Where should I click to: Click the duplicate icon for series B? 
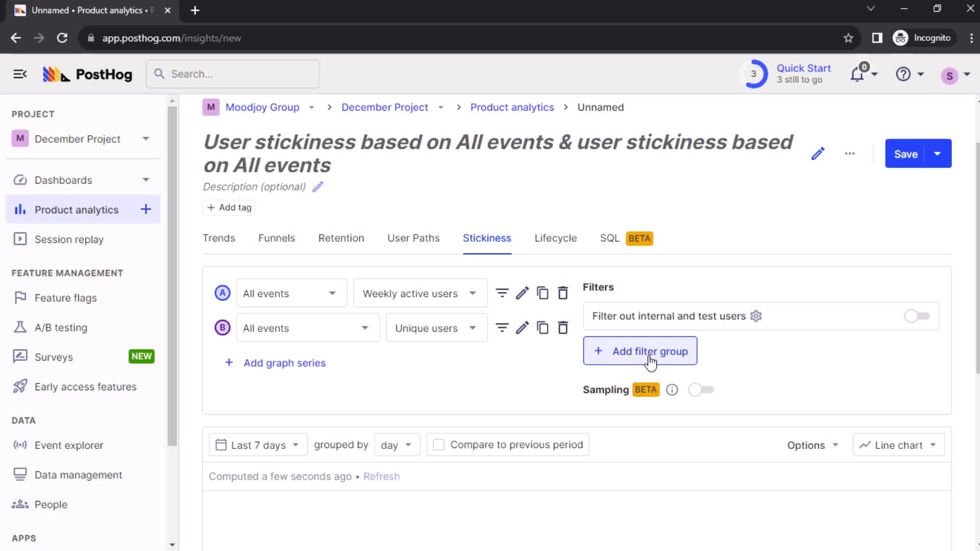click(x=543, y=329)
